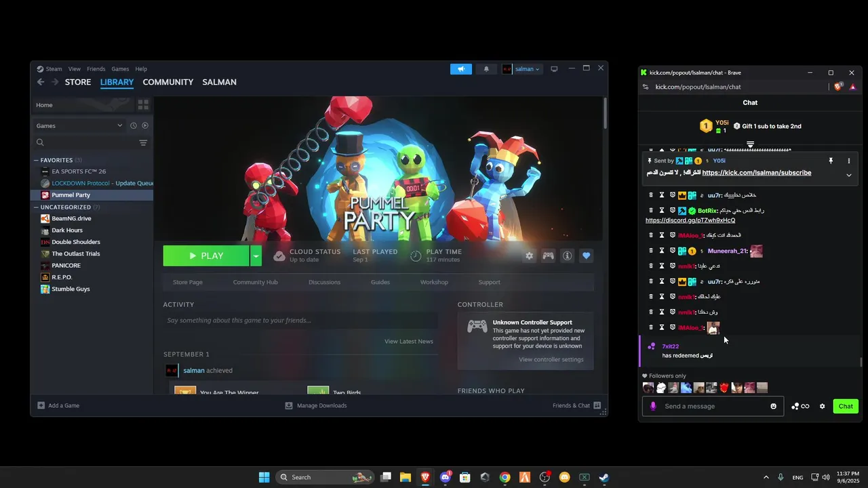
Task: Open the Games menu
Action: click(120, 69)
